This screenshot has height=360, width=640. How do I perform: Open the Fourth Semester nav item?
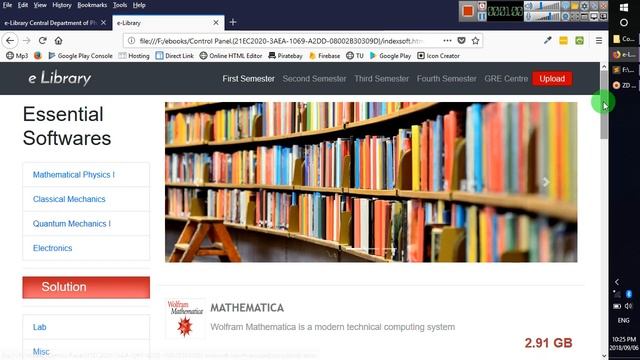447,79
